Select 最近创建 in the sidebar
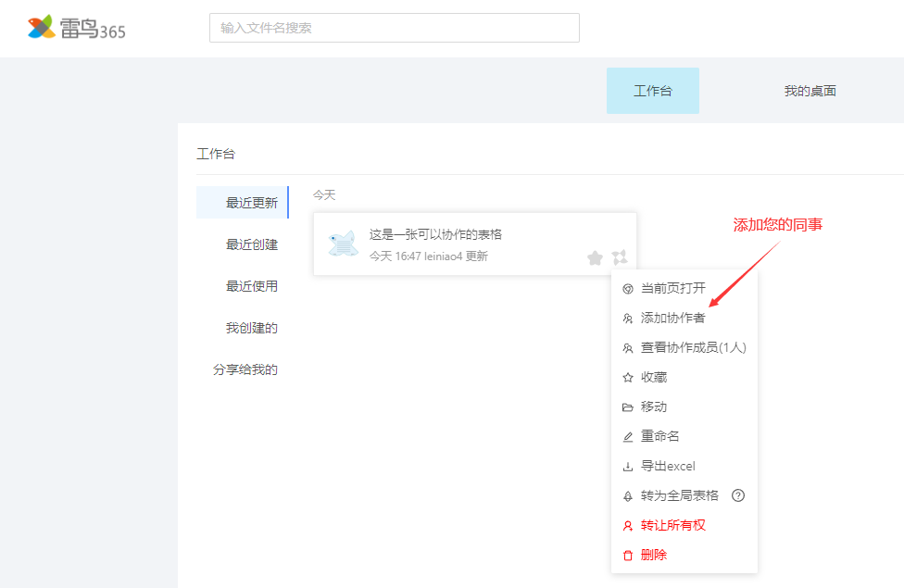 252,244
